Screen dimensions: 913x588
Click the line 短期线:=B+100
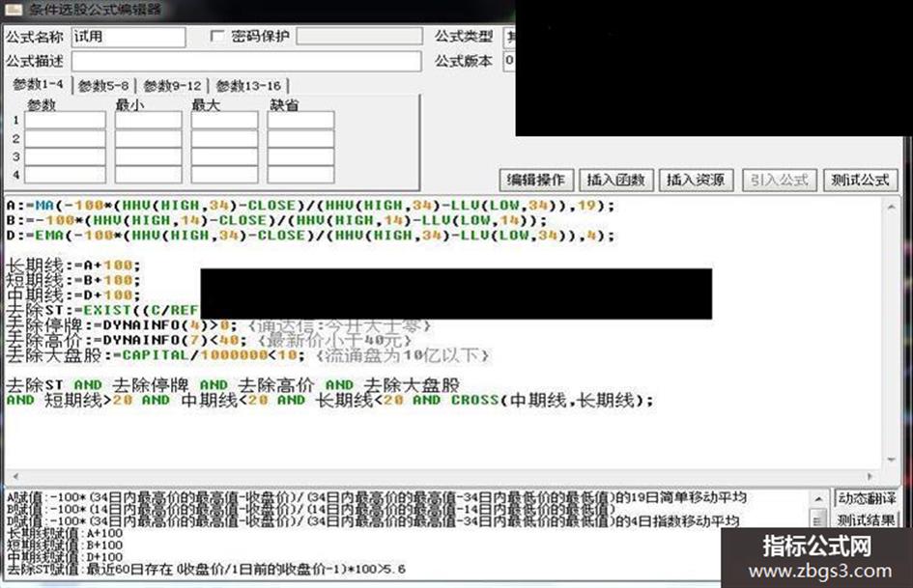[x=73, y=281]
